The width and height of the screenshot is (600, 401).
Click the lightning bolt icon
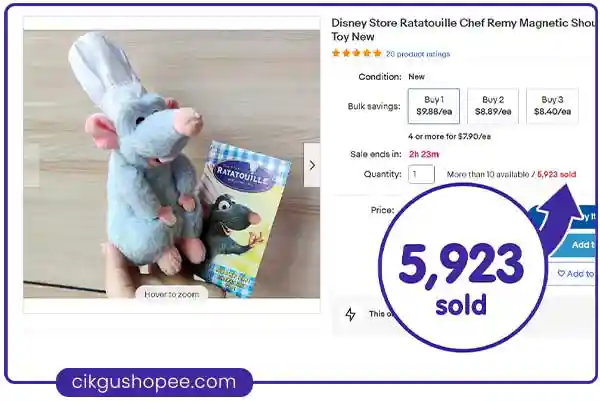[x=350, y=314]
